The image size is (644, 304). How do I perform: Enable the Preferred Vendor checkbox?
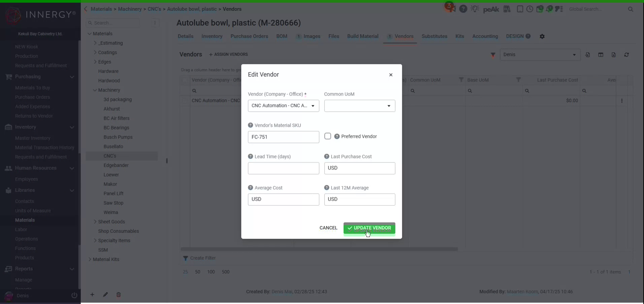328,136
